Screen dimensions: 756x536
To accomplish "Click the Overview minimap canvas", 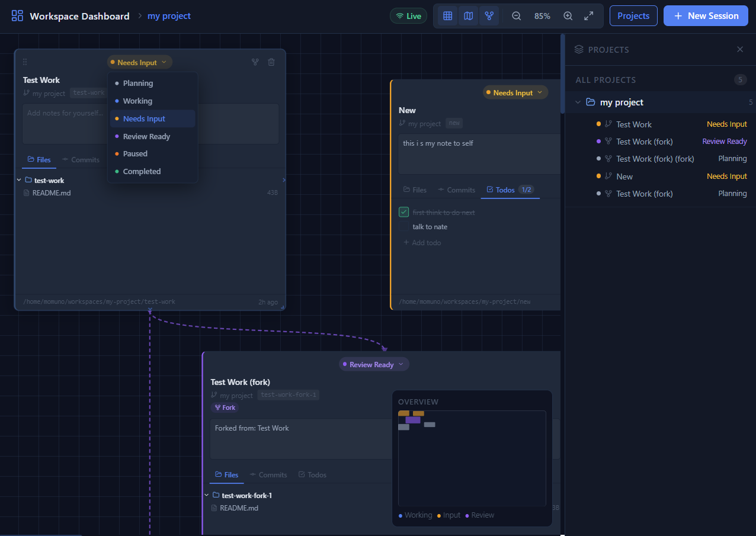I will [472, 458].
